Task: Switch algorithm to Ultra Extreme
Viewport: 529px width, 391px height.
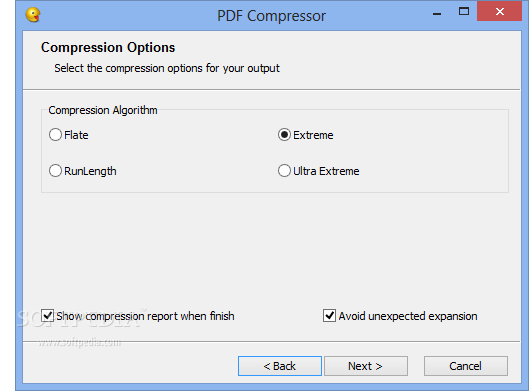Action: (x=284, y=171)
